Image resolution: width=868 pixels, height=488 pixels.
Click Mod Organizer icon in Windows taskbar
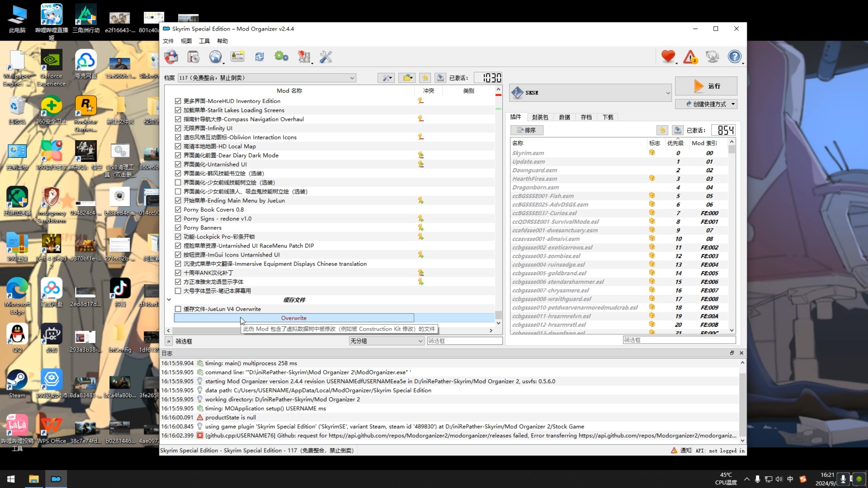pos(56,479)
